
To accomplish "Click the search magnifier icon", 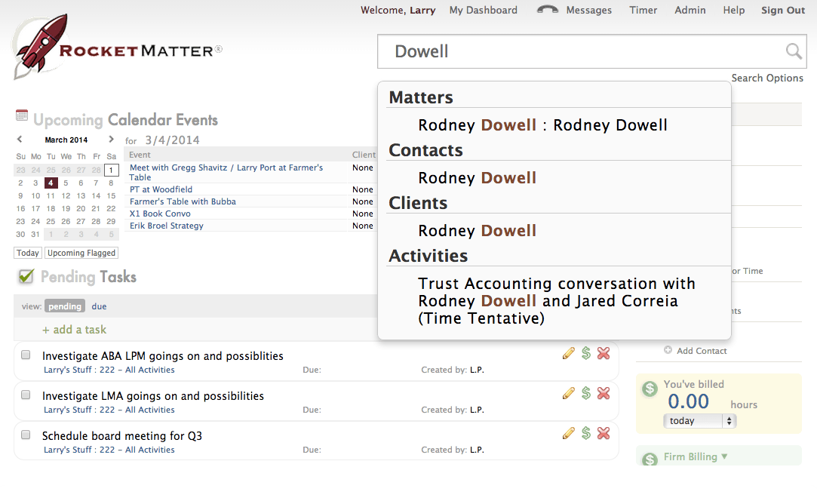I will coord(794,51).
